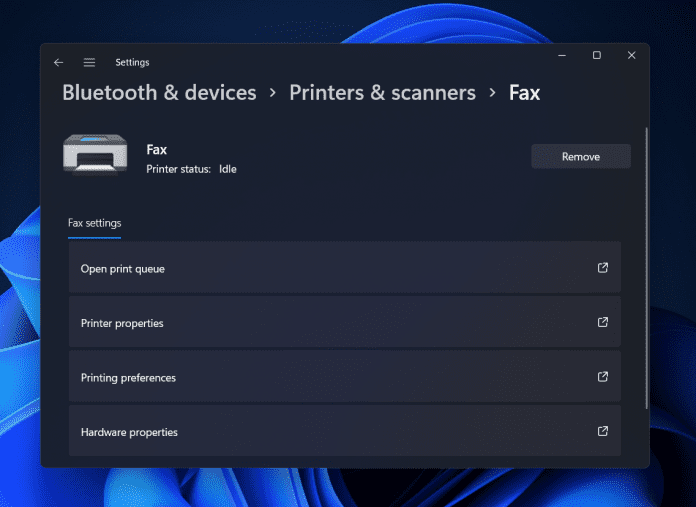Click external-link icon on Printing preferences

click(x=602, y=377)
